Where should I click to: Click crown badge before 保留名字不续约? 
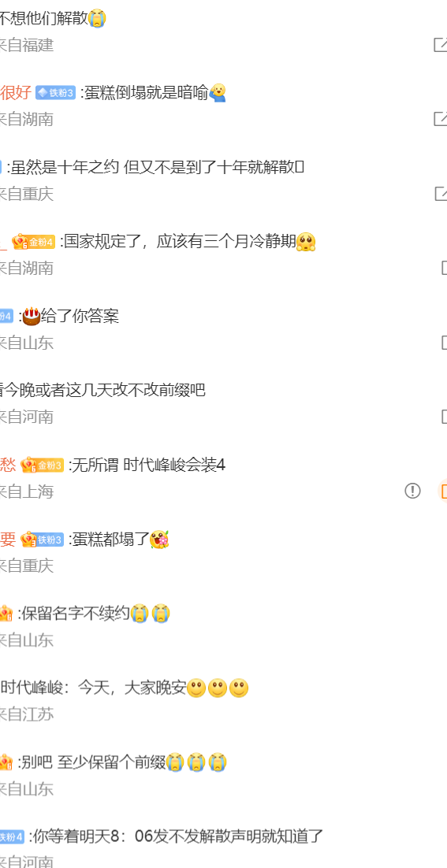click(6, 614)
